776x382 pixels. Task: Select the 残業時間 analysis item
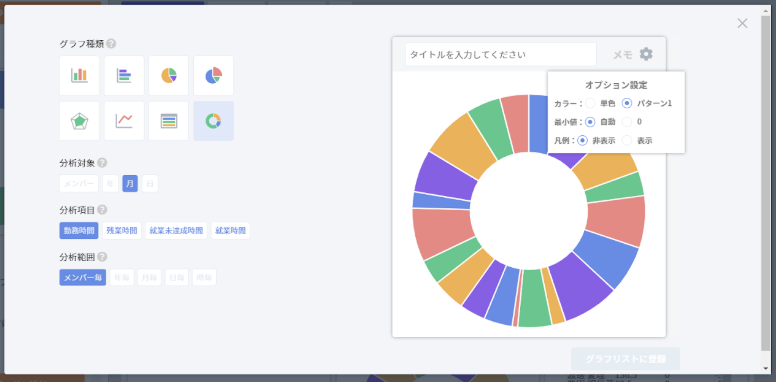coord(122,231)
